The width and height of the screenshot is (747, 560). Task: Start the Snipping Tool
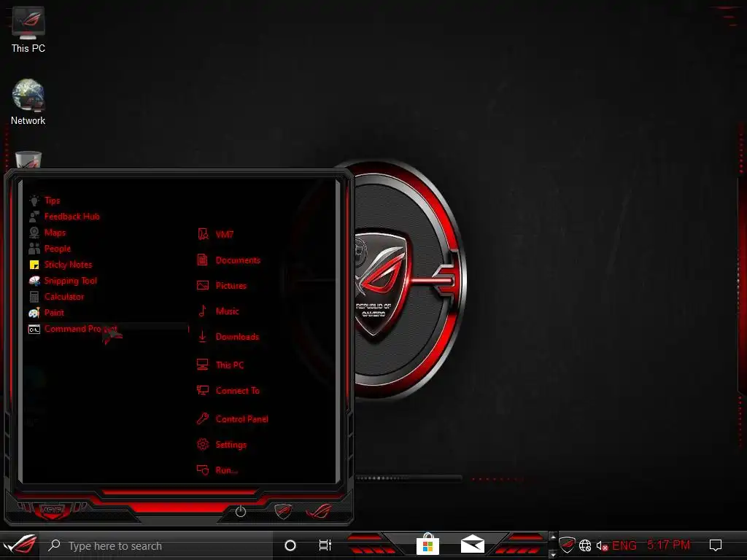63,281
